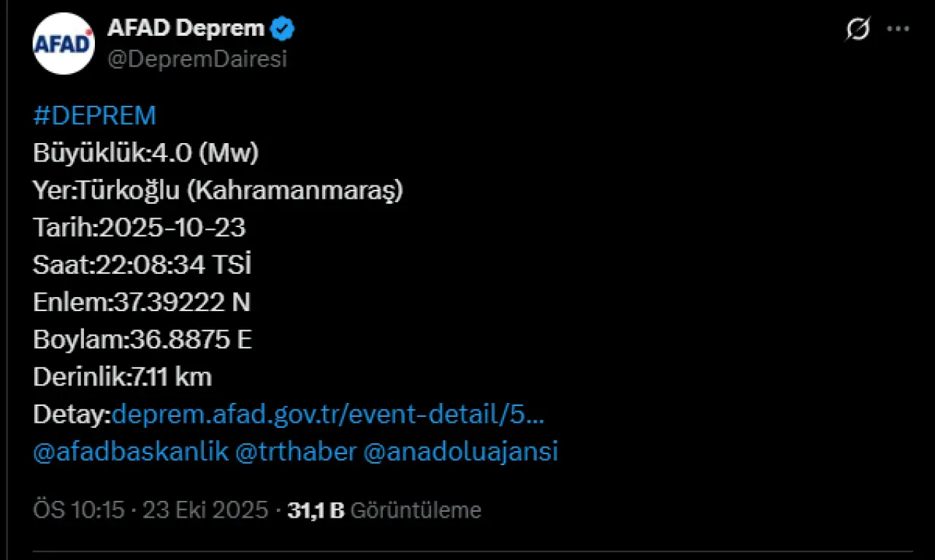
Task: Open the @anadoluajansi mention
Action: [x=460, y=452]
